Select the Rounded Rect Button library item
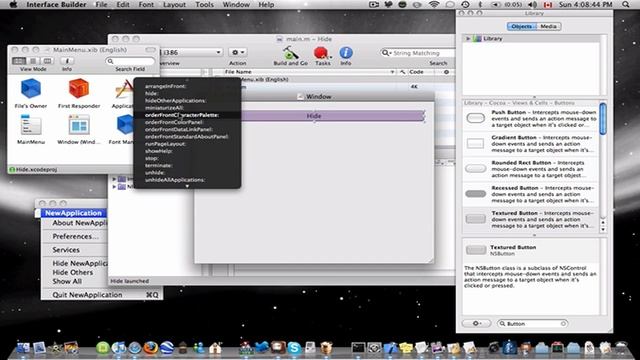Screen dimensions: 640x360 531,169
